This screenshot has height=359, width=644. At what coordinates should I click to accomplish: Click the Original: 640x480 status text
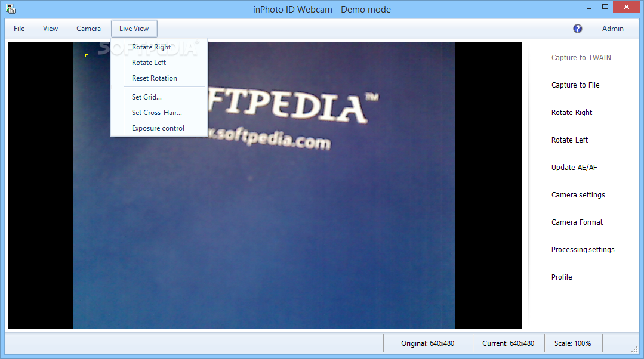click(427, 344)
